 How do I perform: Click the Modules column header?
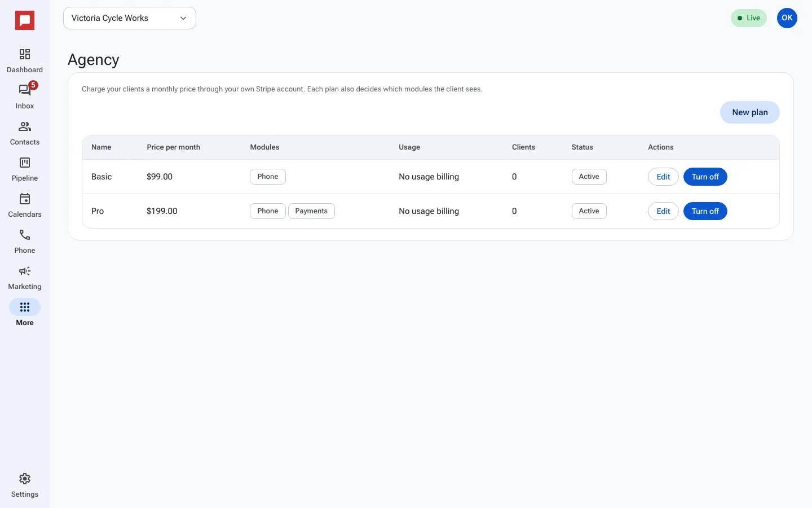click(264, 147)
